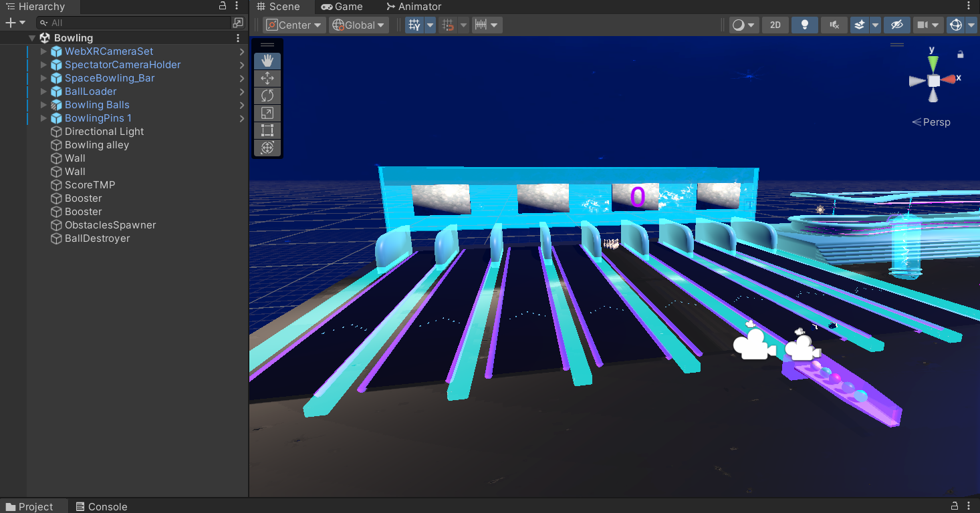Open the effects options dropdown arrow

(875, 25)
